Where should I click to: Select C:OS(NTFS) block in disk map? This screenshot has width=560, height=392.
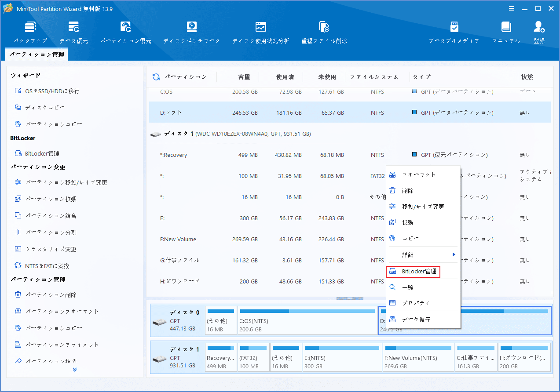tap(307, 320)
